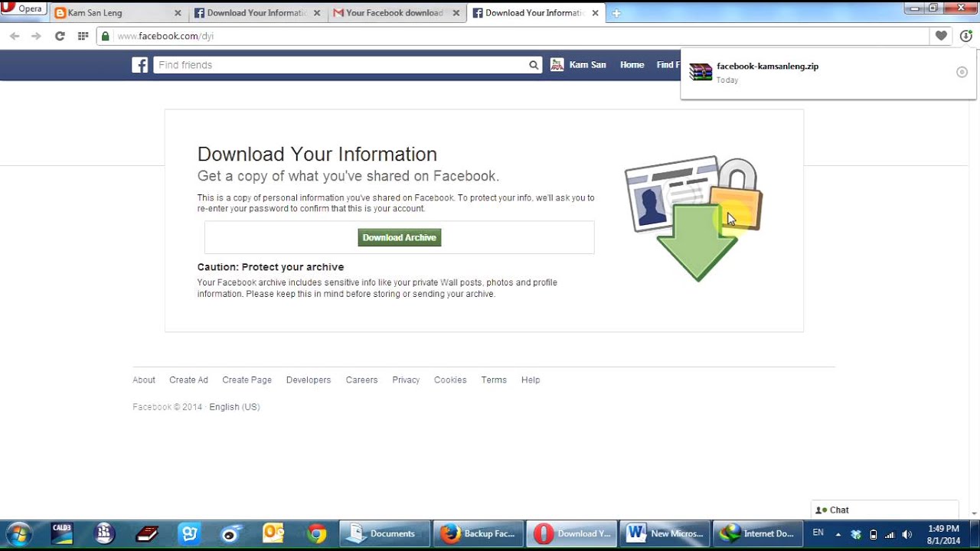Image resolution: width=980 pixels, height=551 pixels.
Task: Open the Cookies footer link
Action: [450, 380]
